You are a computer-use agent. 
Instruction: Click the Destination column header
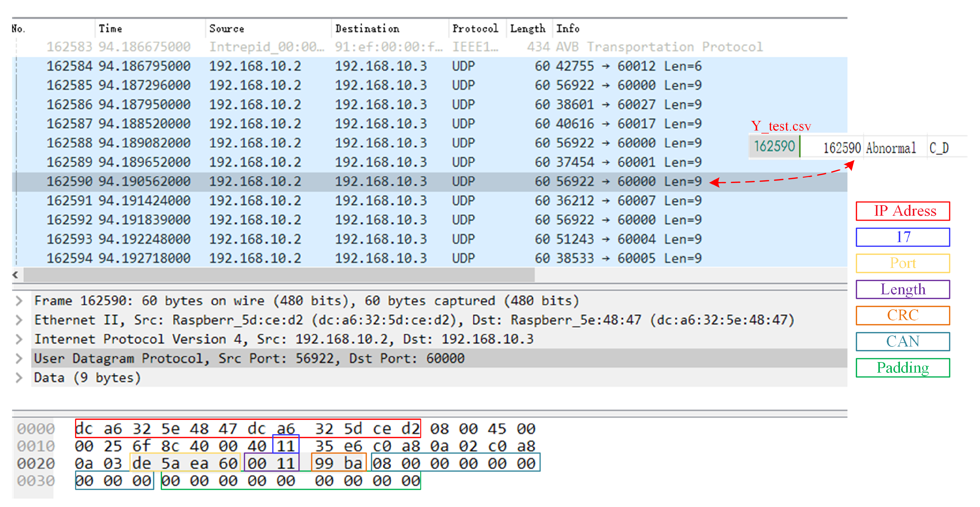367,28
